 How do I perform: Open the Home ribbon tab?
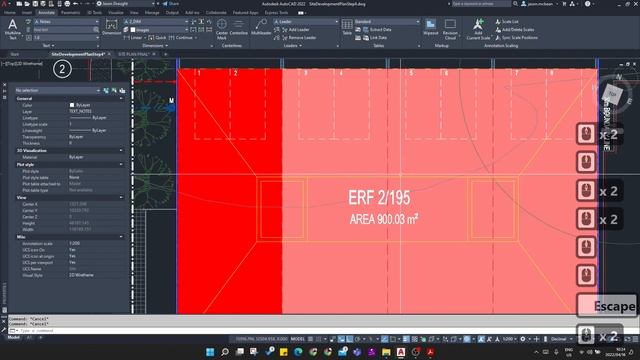[x=9, y=13]
